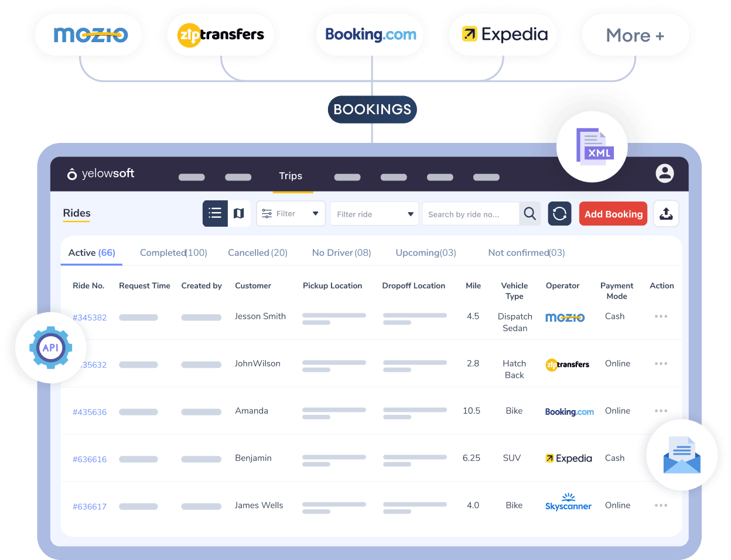The height and width of the screenshot is (560, 731).
Task: Click the export upload icon
Action: (x=666, y=214)
